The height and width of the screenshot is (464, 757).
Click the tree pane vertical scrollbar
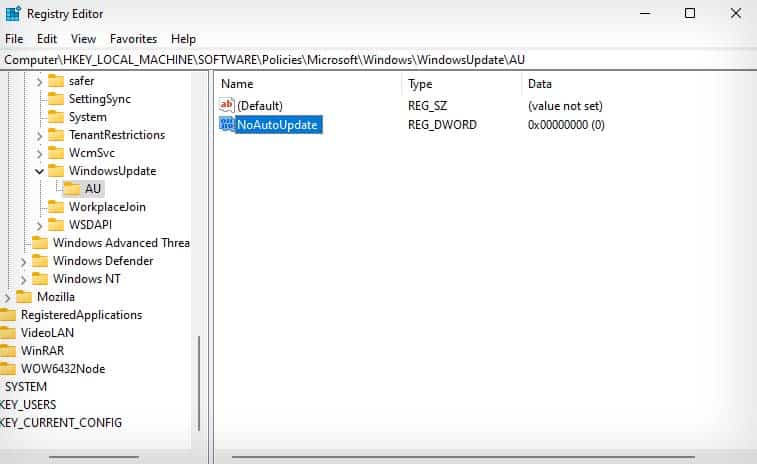click(x=199, y=383)
